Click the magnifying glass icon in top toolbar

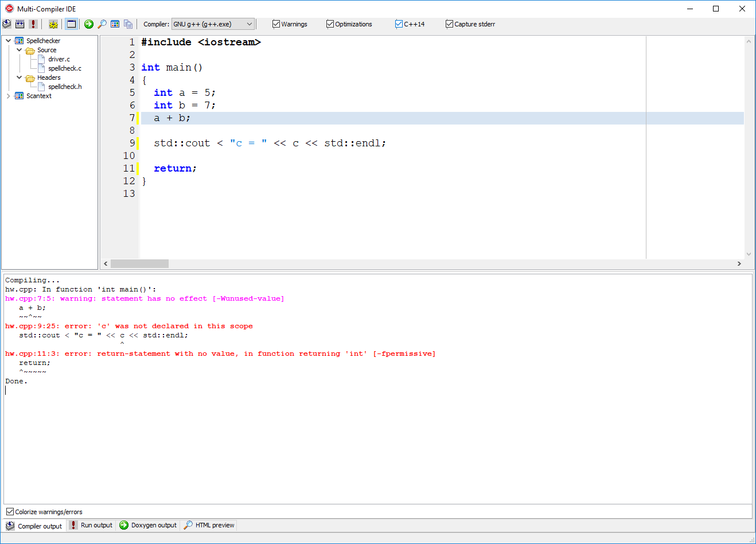click(x=102, y=24)
